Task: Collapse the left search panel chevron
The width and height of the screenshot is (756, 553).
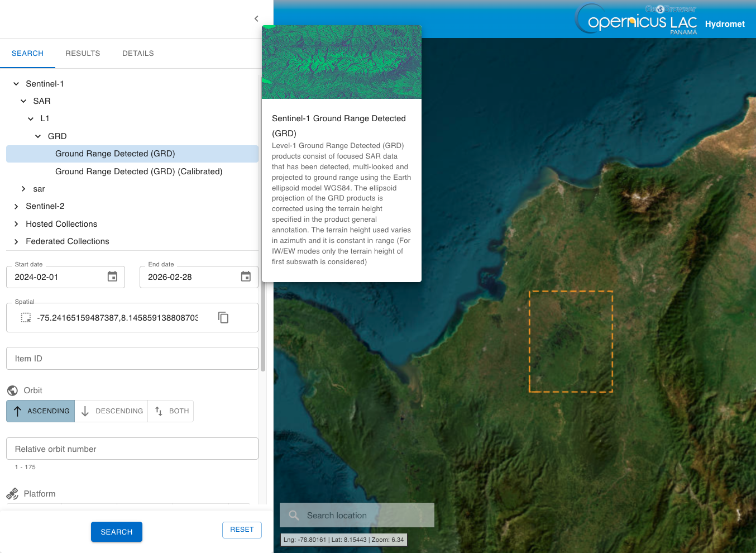Action: 256,18
